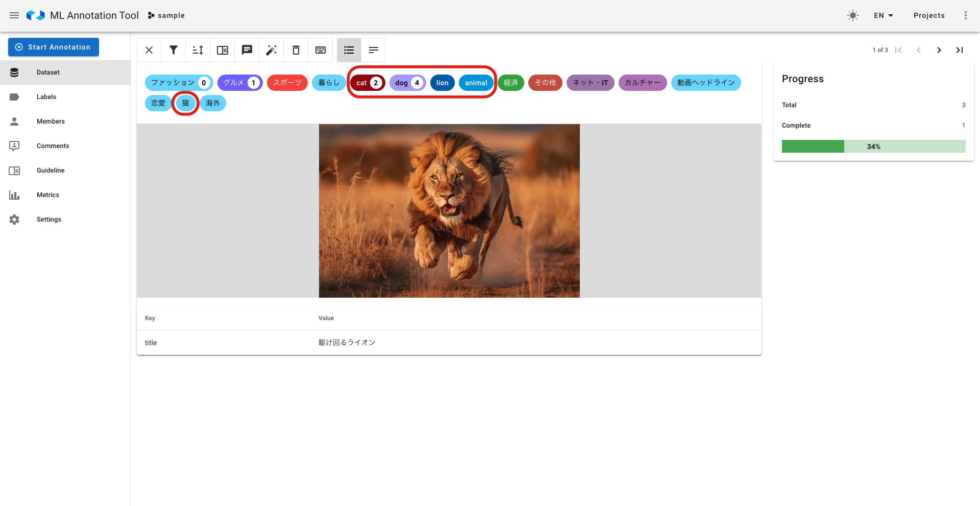Click the ML Annotation Tool logo
This screenshot has width=980, height=506.
point(36,15)
